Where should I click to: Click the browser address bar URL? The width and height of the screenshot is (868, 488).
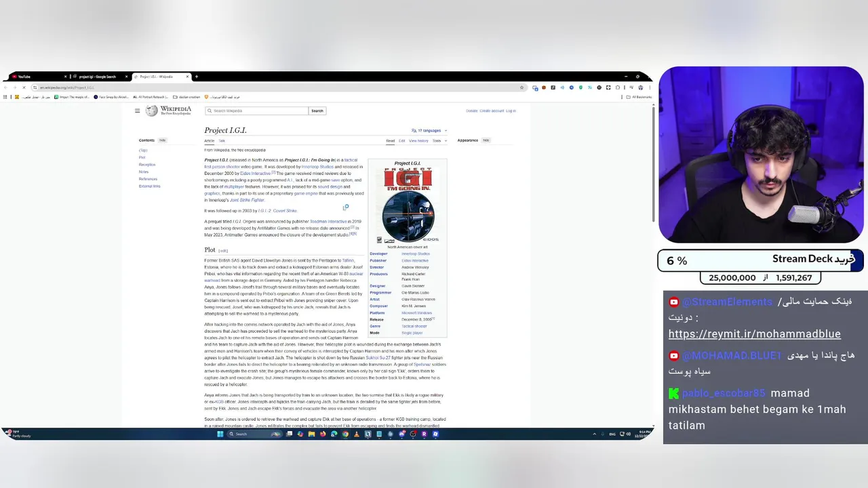click(66, 87)
